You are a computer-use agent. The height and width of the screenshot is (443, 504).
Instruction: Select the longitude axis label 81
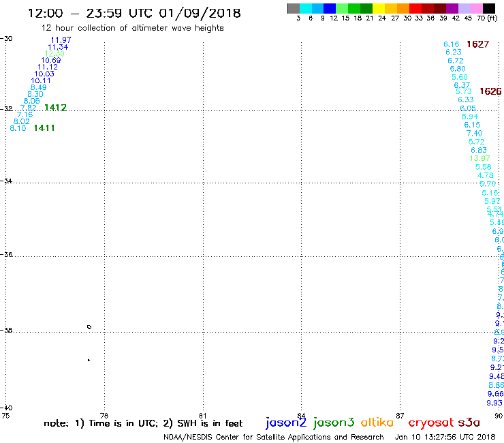point(202,416)
